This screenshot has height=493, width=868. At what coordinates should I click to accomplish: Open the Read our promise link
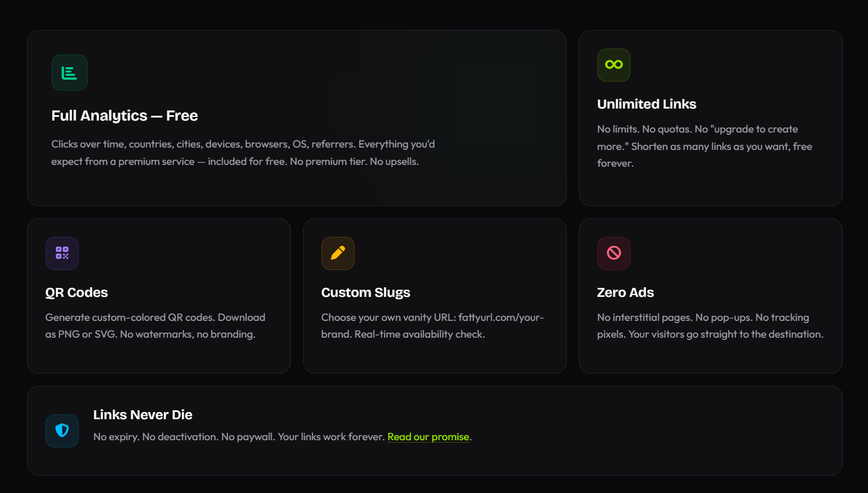click(428, 437)
